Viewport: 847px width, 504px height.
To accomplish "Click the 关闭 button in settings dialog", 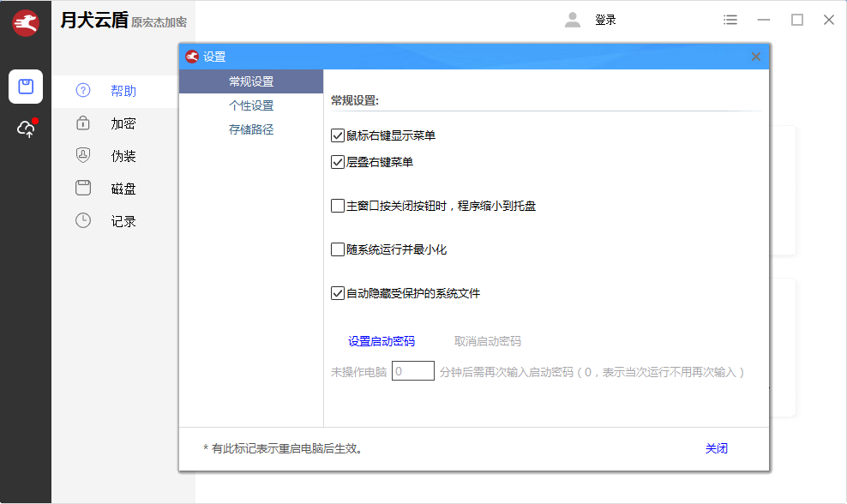I will [717, 448].
